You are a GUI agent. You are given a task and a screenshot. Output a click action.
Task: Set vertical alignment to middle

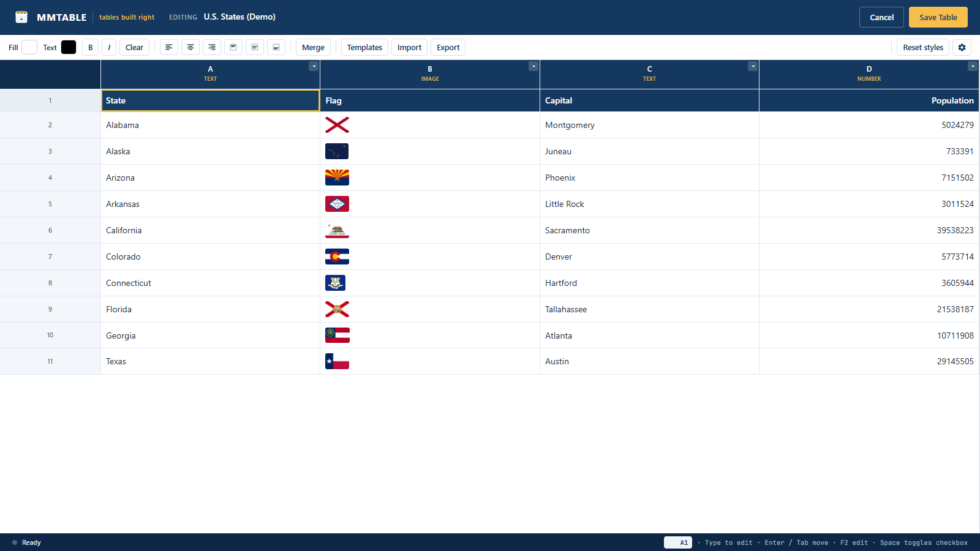click(255, 47)
